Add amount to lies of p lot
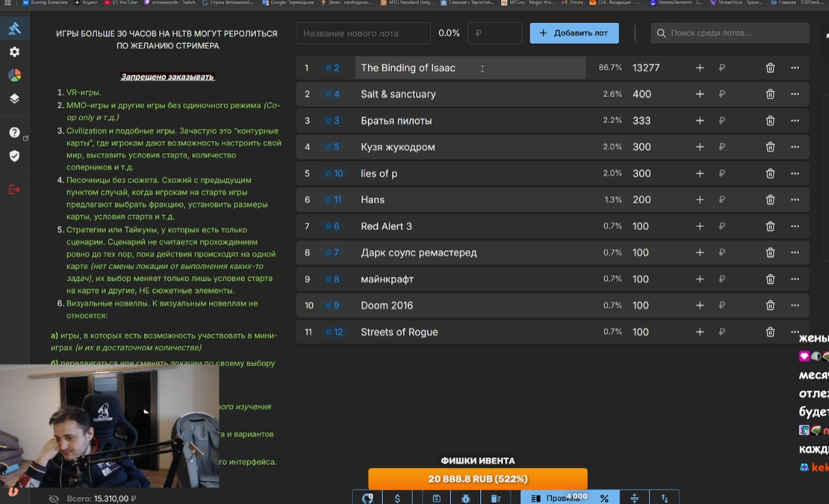 point(700,174)
